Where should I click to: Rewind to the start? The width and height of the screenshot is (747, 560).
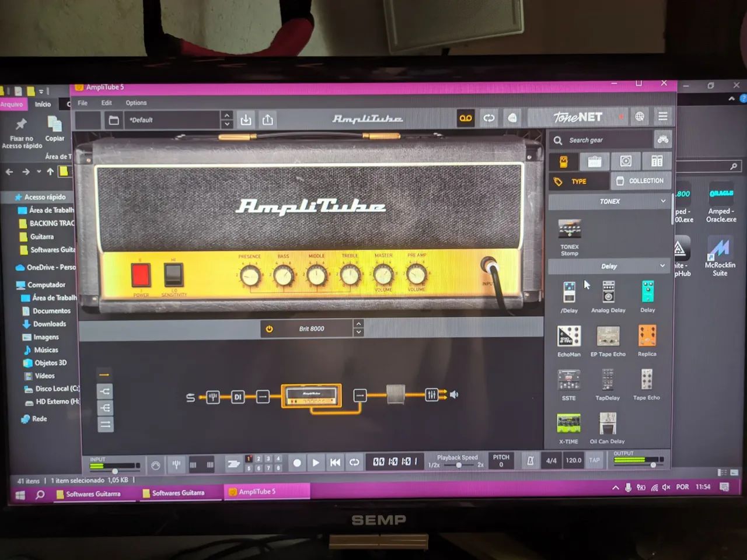coord(335,463)
